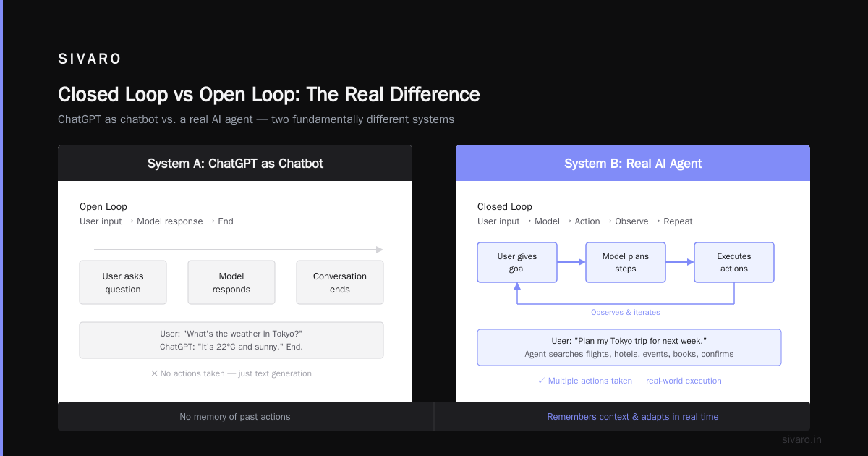Screen dimensions: 868x456
Task: Click the 'Conversation ends' box
Action: pos(340,282)
